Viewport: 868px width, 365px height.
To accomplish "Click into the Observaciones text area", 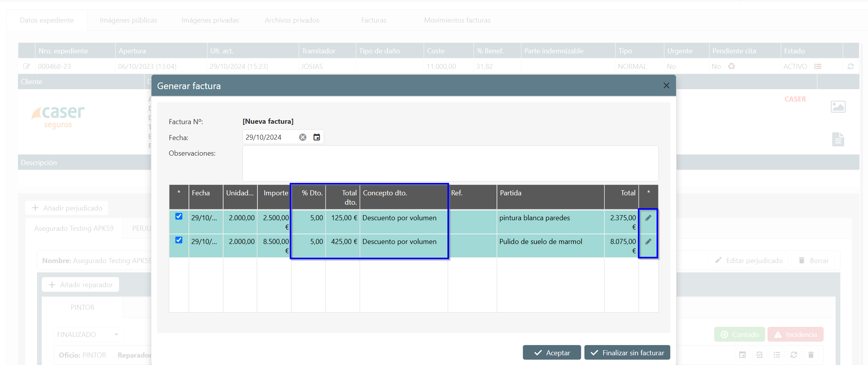I will tap(450, 163).
